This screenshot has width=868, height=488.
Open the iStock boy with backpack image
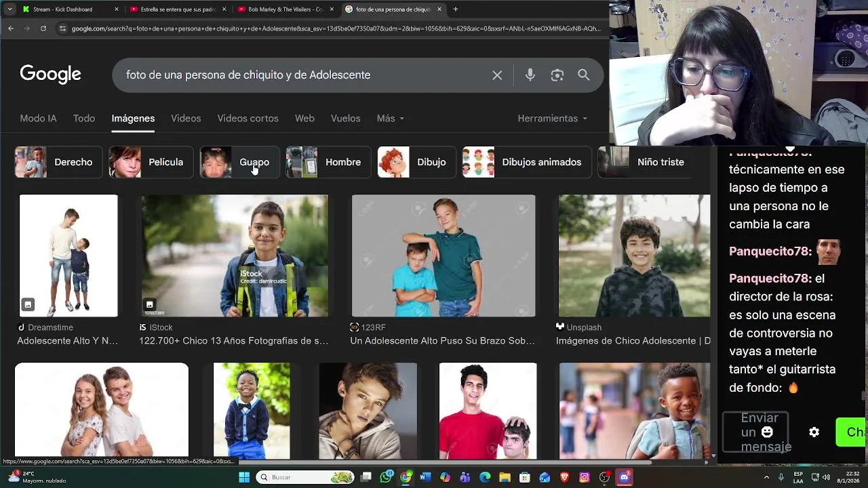point(235,256)
